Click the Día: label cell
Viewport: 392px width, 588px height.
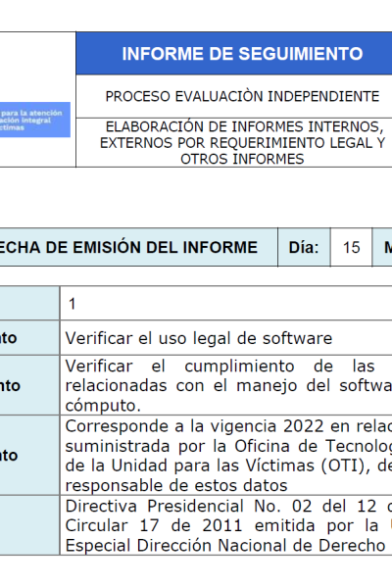(304, 248)
